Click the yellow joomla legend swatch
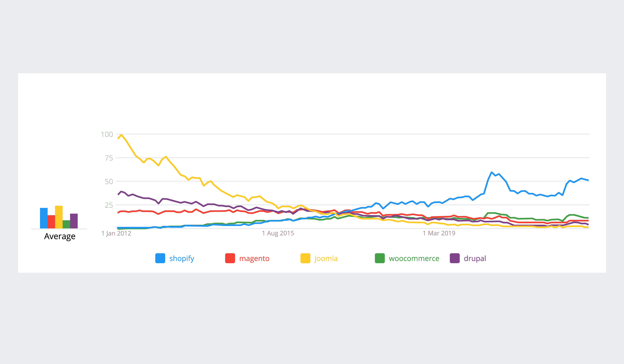624x364 pixels. [x=305, y=258]
